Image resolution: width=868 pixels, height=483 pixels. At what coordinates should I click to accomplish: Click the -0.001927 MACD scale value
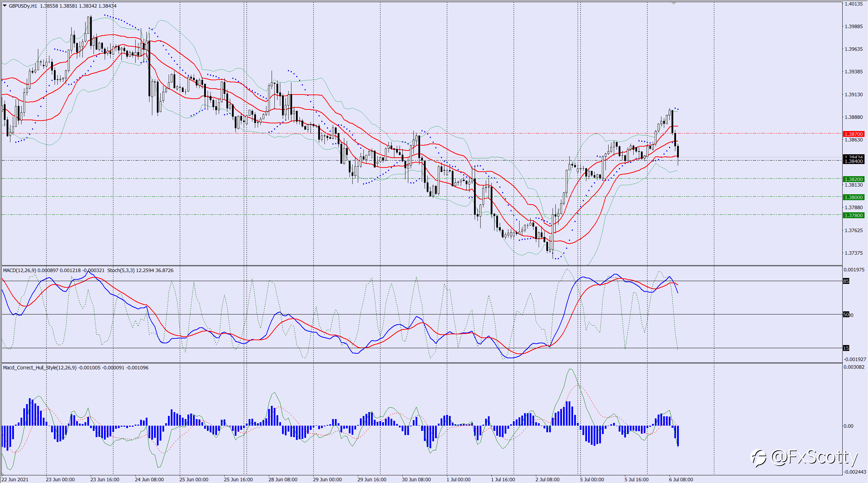pos(854,359)
